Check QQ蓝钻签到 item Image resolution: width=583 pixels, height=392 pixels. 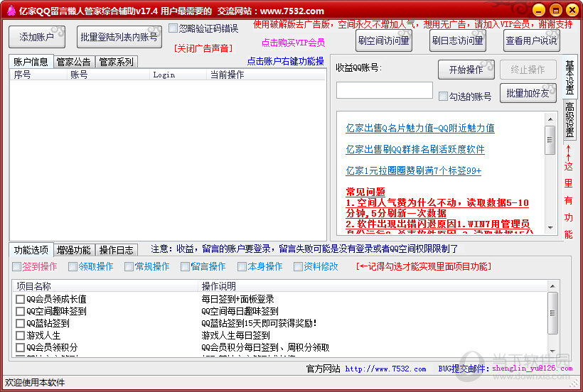[20, 323]
